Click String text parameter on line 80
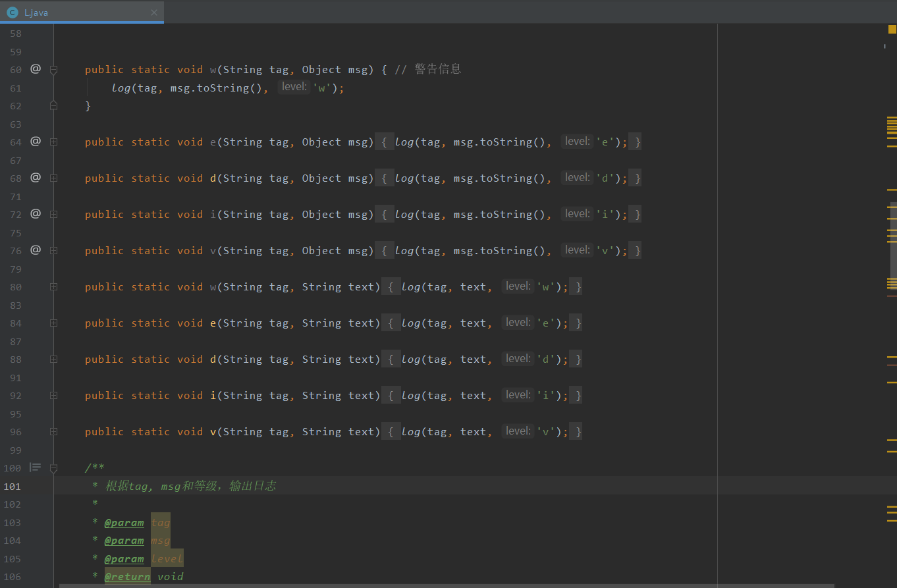Viewport: 897px width, 588px height. [338, 286]
